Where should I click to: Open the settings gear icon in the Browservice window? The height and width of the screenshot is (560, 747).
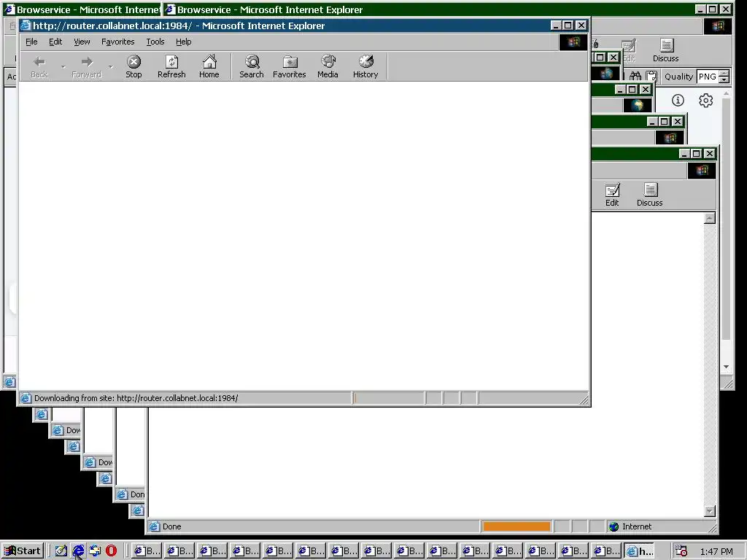pos(705,100)
